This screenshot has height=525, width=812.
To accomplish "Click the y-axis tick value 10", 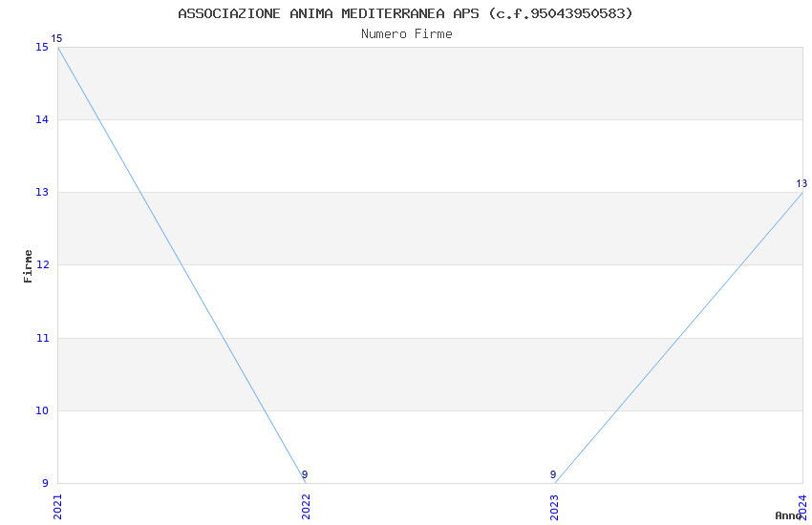I will [x=42, y=410].
